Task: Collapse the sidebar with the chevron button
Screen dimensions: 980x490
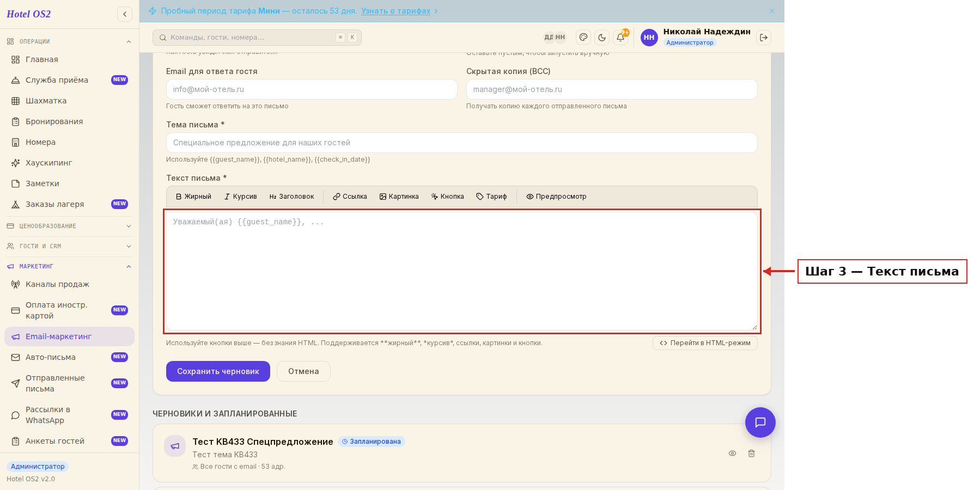Action: point(125,14)
